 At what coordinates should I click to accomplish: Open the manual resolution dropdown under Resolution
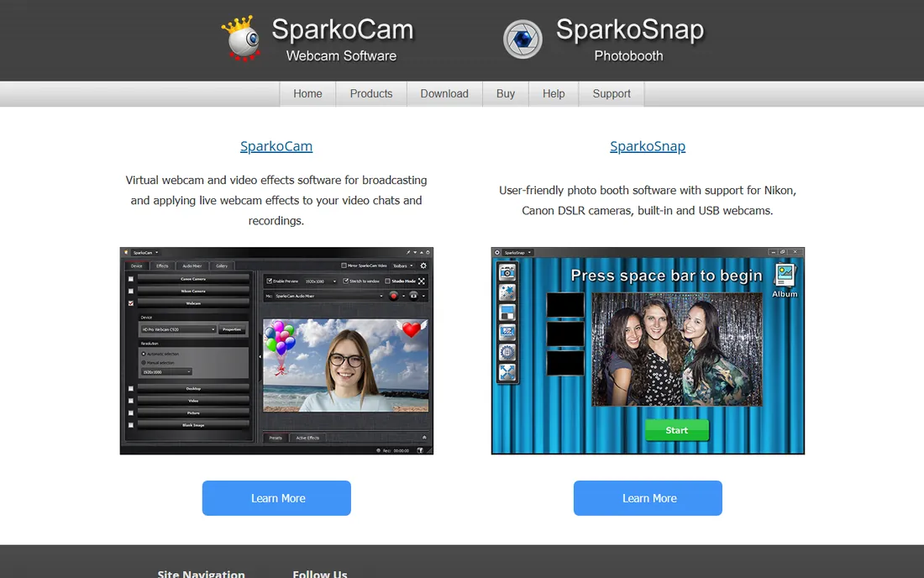point(167,372)
